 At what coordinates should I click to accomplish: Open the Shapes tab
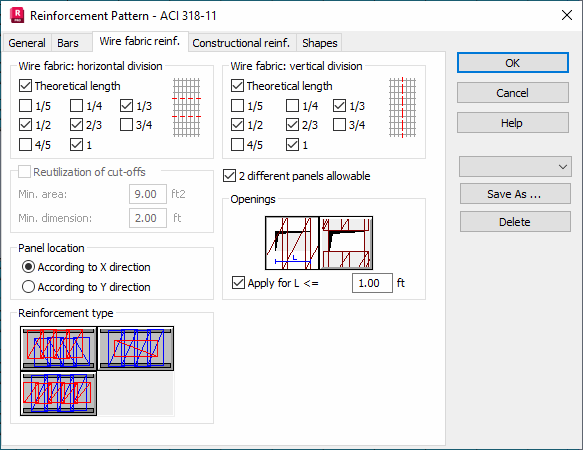click(x=319, y=43)
